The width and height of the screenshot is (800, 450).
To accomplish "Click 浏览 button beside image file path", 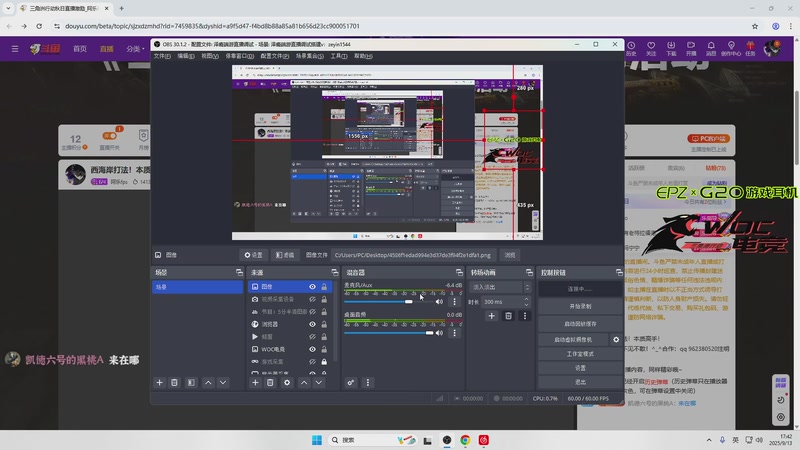I will coord(510,255).
